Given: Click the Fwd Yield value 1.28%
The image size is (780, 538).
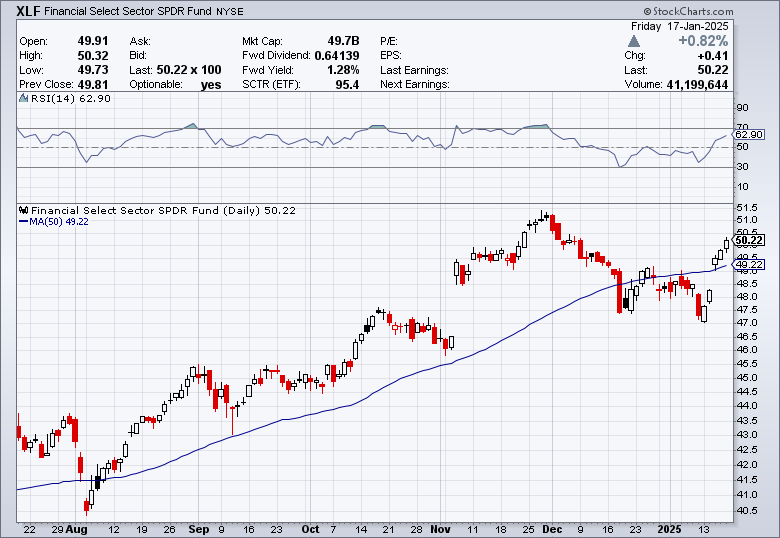Looking at the screenshot, I should (343, 70).
